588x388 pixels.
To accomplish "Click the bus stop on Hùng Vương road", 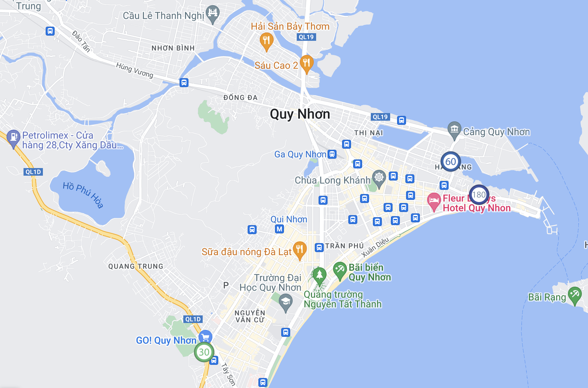I will click(x=184, y=83).
